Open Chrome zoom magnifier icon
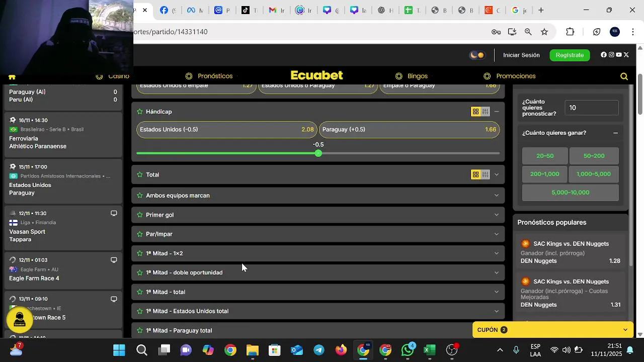Screen dimensions: 644x362 click(528, 32)
